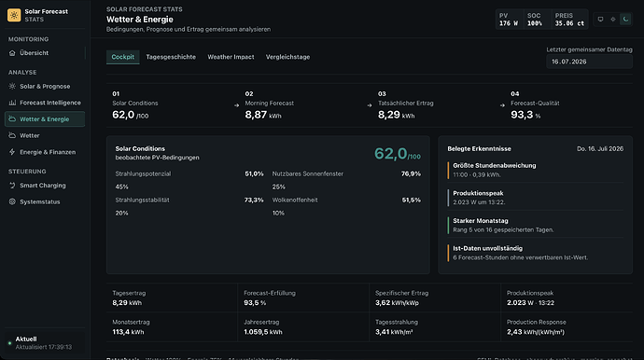The height and width of the screenshot is (360, 644).
Task: Click the Nutzbares Sonnenfenster 76,9% row
Action: point(346,174)
